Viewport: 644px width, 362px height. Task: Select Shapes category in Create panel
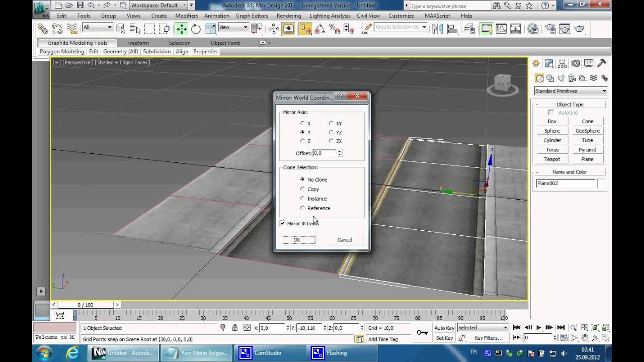[x=550, y=78]
